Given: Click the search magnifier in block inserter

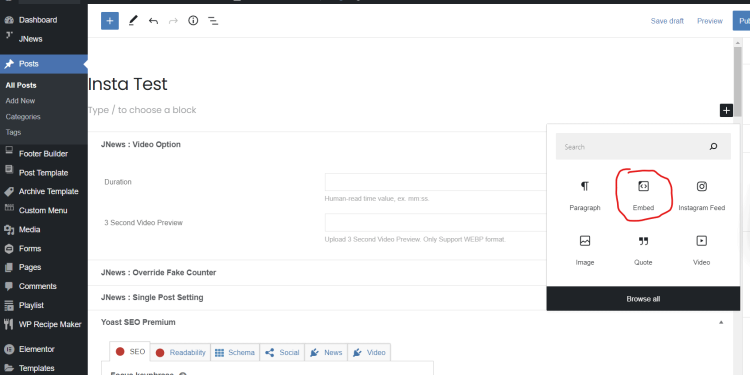Looking at the screenshot, I should pos(713,146).
